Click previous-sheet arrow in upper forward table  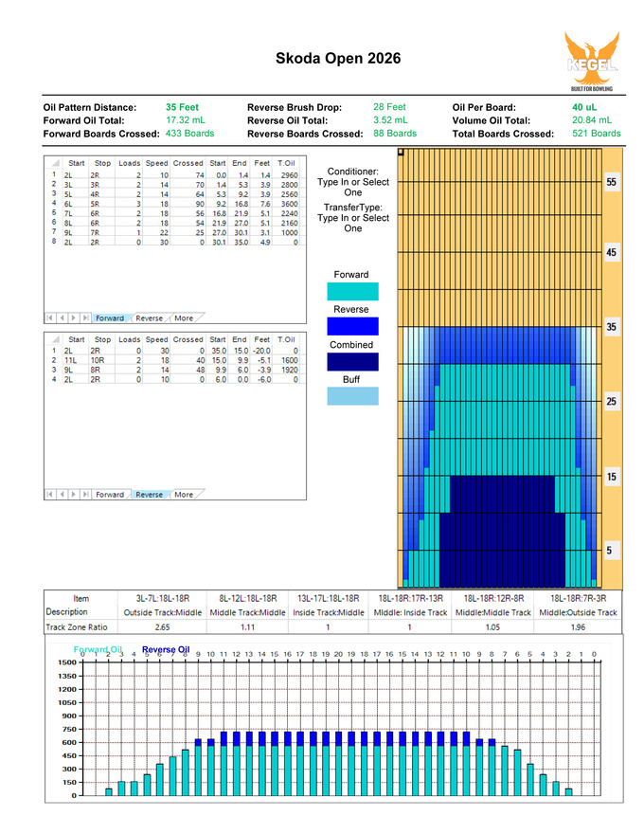63,318
